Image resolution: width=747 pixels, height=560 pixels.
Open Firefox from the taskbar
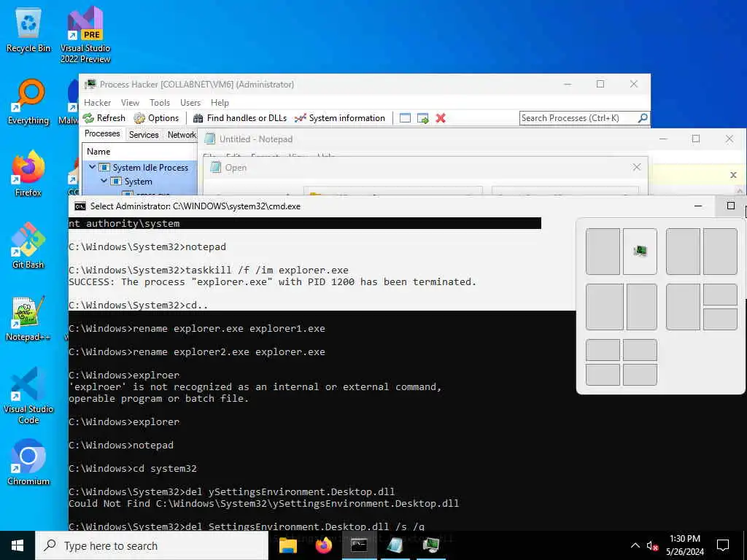pyautogui.click(x=323, y=545)
